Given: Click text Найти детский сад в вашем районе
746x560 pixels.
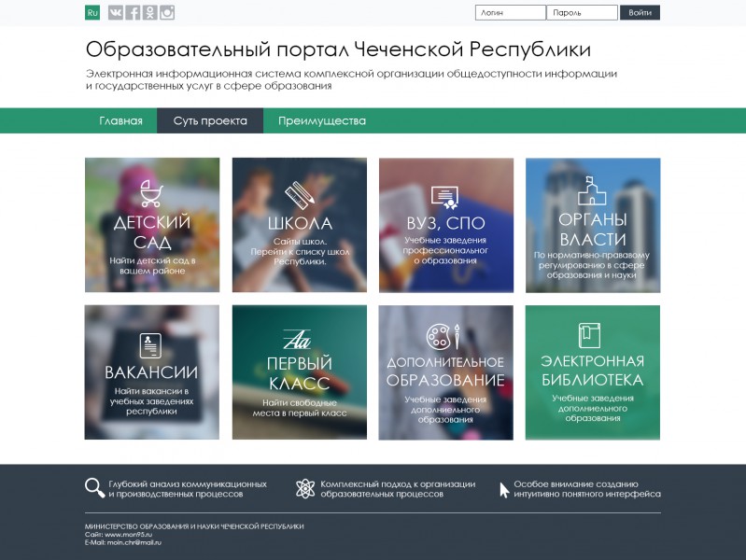Looking at the screenshot, I should (x=152, y=265).
